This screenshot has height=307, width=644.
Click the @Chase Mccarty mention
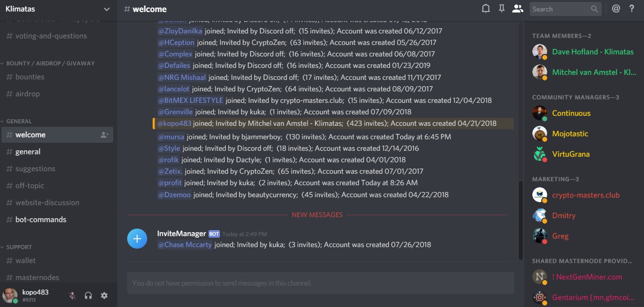point(185,245)
